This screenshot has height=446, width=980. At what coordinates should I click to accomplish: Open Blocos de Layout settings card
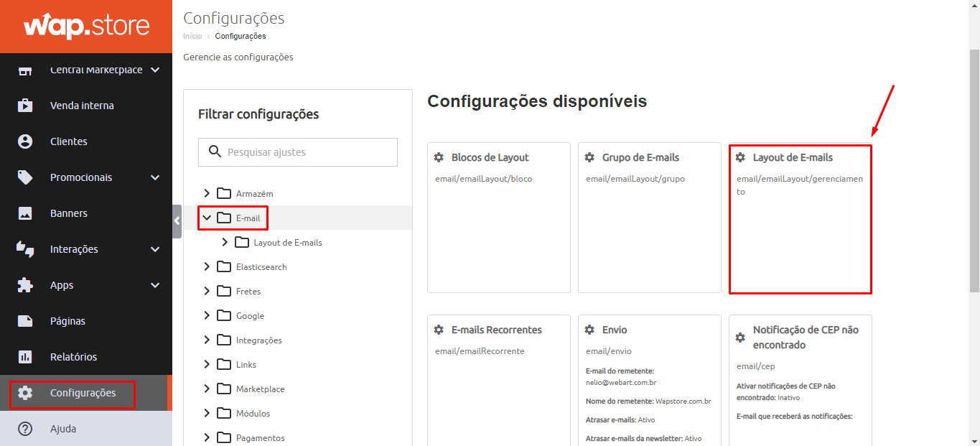coord(499,218)
